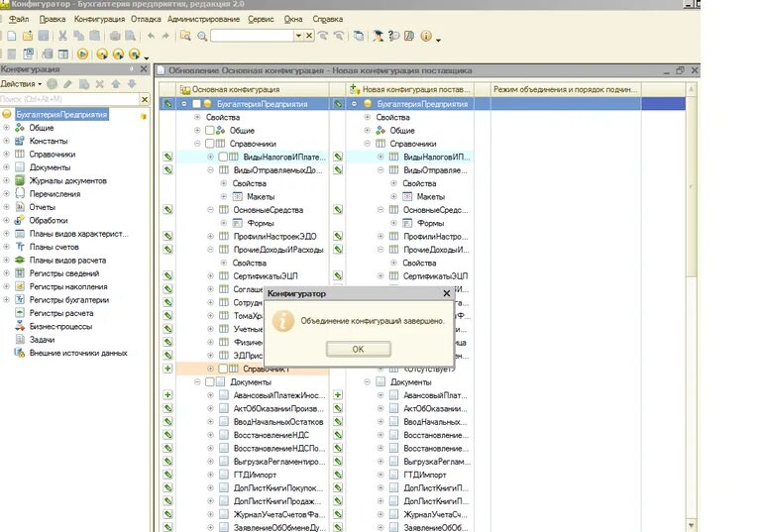Clear the Конфигурация panel search box
The height and width of the screenshot is (532, 761).
144,99
